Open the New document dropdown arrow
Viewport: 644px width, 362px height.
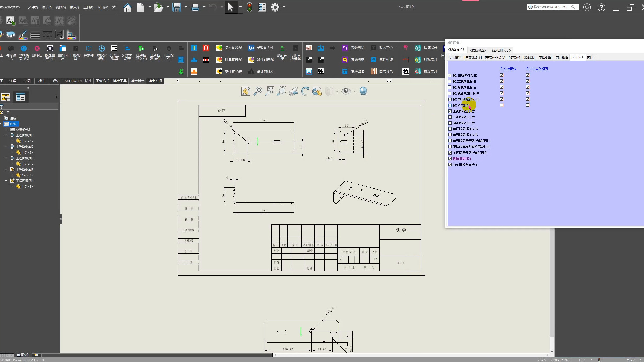tap(150, 7)
